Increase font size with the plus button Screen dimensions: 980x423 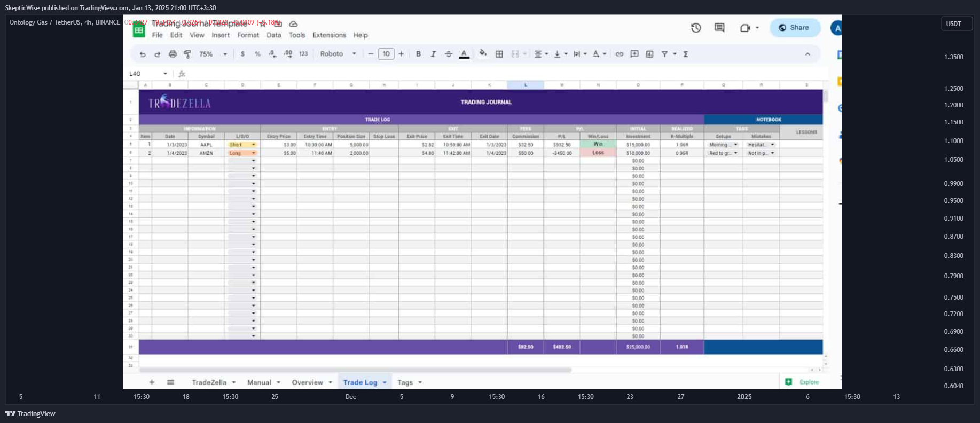(x=401, y=54)
